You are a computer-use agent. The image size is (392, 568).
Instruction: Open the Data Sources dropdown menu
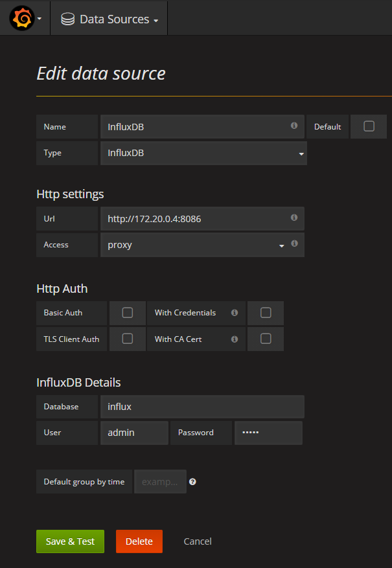pyautogui.click(x=110, y=19)
